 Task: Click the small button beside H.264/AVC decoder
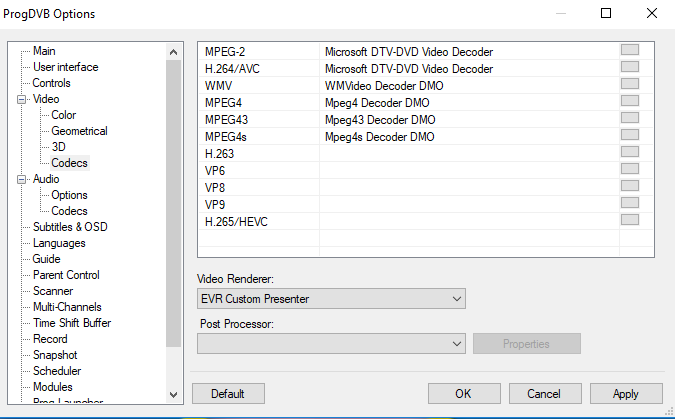630,68
